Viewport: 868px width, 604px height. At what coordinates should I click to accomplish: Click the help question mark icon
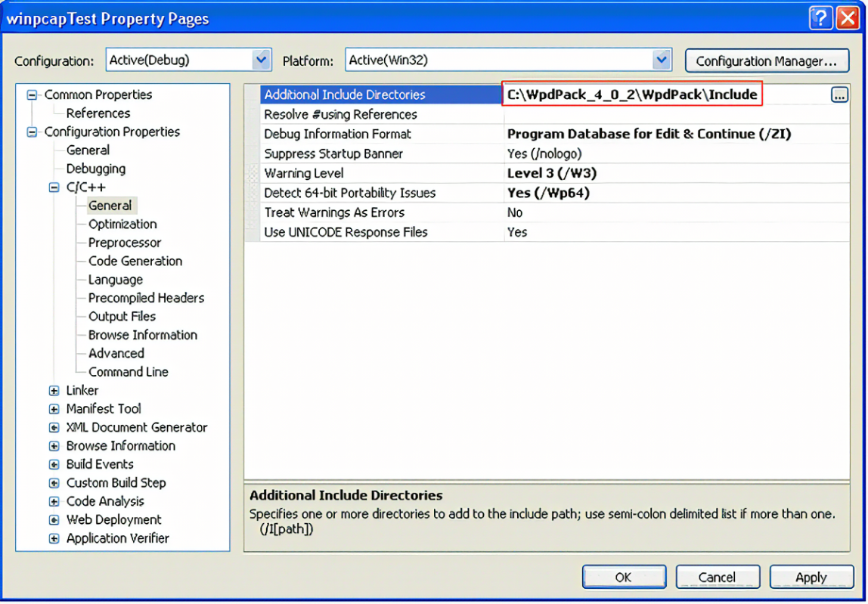tap(821, 18)
